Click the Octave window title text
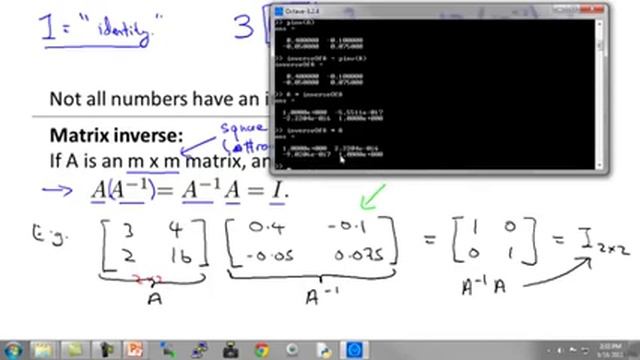This screenshot has width=640, height=360. tap(302, 11)
